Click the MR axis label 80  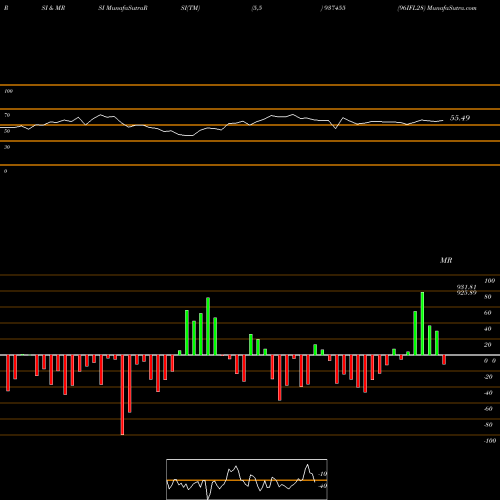point(487,297)
